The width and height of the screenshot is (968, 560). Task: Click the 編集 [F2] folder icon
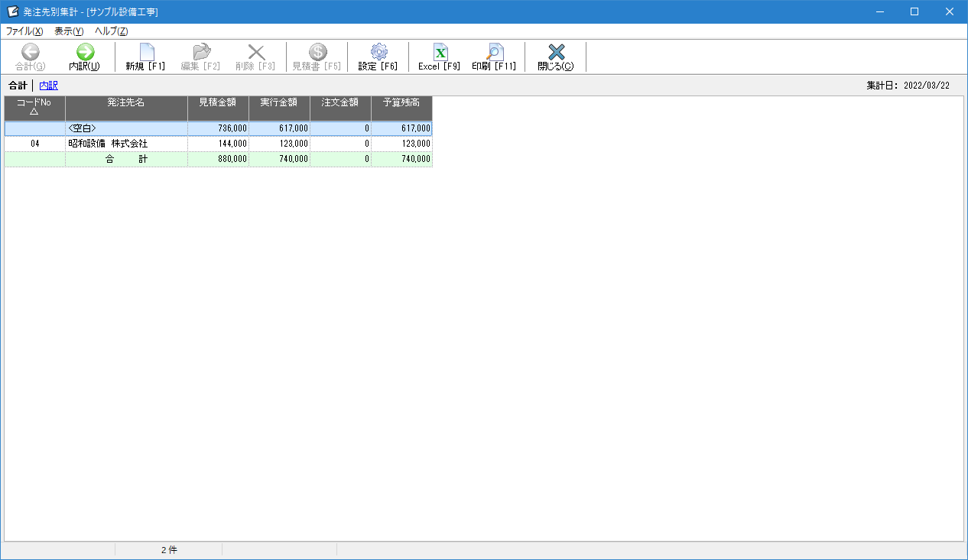click(x=201, y=52)
